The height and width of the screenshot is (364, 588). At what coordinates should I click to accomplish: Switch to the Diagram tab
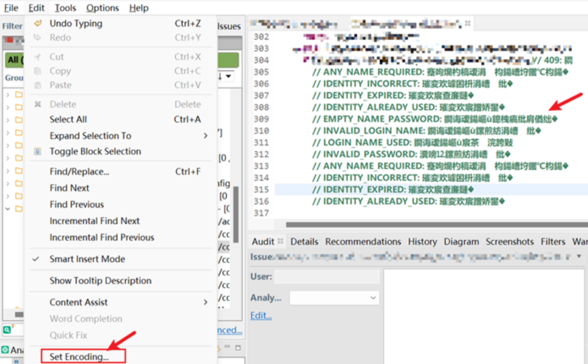[x=461, y=241]
